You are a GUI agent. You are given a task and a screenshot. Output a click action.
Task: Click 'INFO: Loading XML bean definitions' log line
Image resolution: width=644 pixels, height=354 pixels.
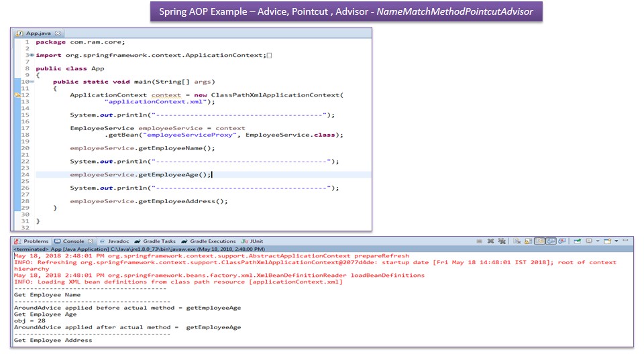pos(178,282)
